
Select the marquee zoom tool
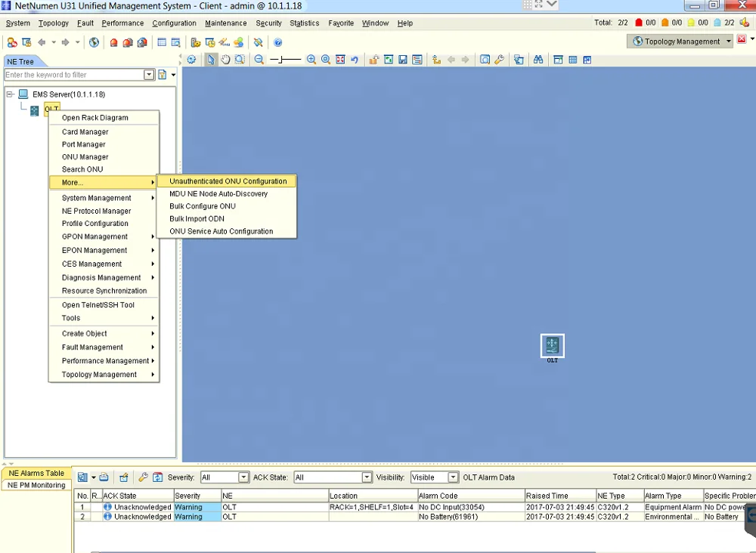coord(240,60)
